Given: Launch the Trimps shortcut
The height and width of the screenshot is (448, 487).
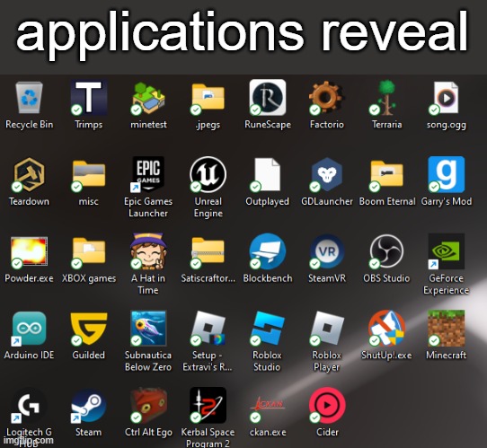Looking at the screenshot, I should point(89,98).
